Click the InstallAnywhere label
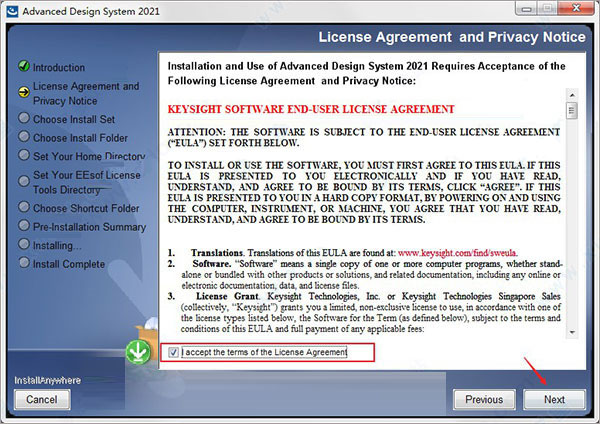This screenshot has height=424, width=600. tap(47, 380)
